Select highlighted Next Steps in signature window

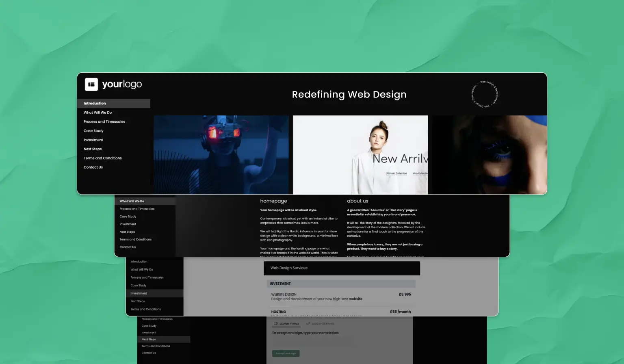[x=164, y=339]
